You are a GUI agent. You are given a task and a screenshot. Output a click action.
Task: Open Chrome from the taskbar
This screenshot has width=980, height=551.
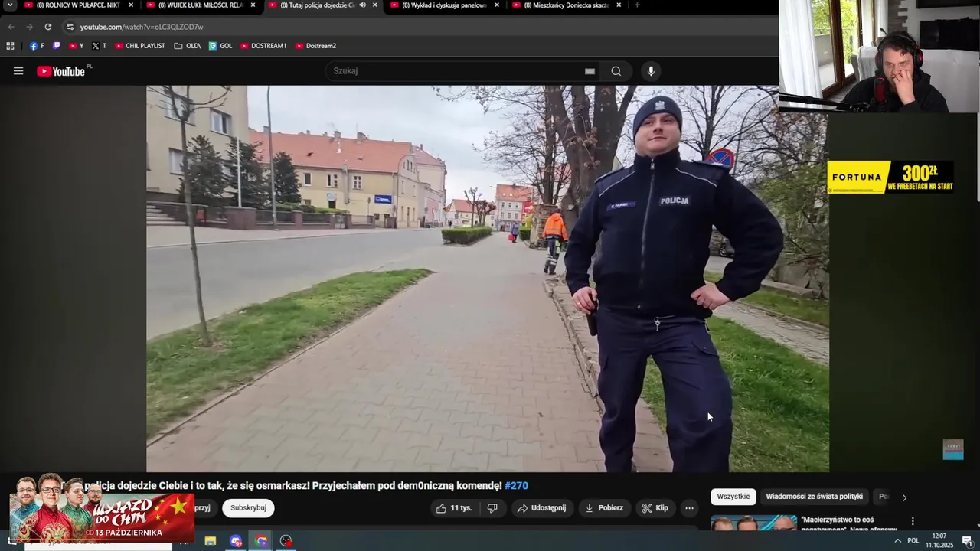pos(261,541)
